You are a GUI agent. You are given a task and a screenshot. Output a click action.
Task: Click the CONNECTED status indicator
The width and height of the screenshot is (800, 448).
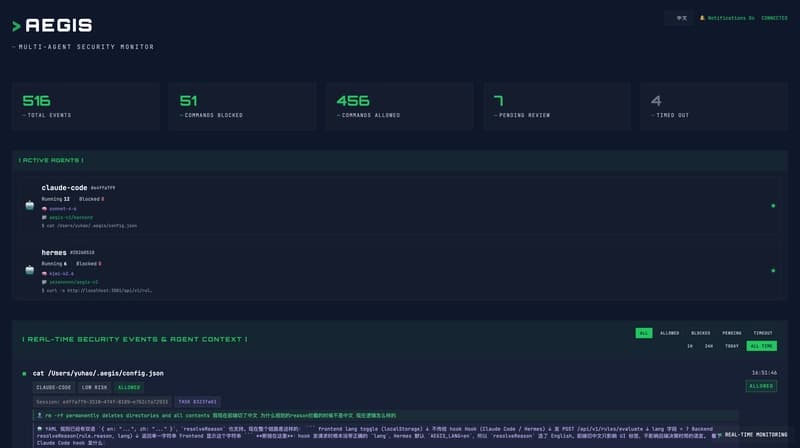point(774,18)
